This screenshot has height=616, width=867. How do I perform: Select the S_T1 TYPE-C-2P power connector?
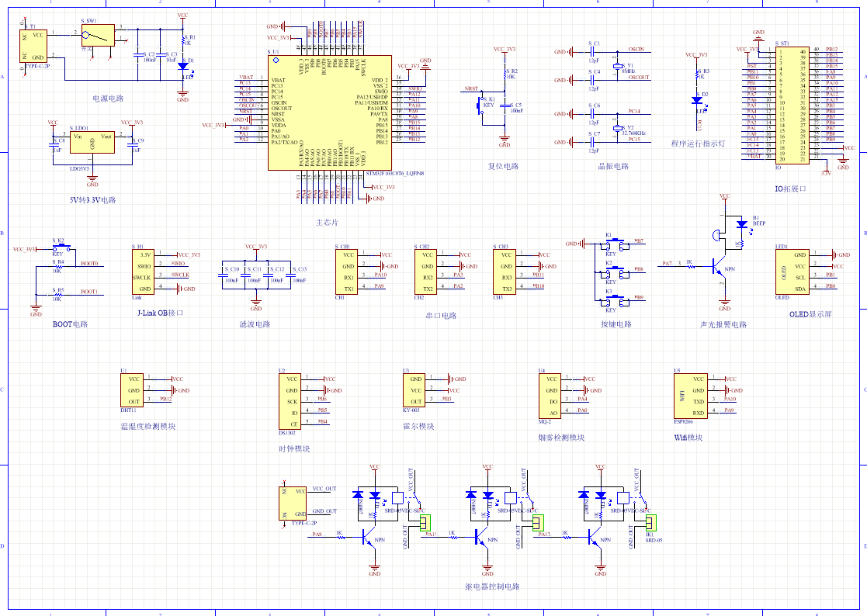[34, 47]
